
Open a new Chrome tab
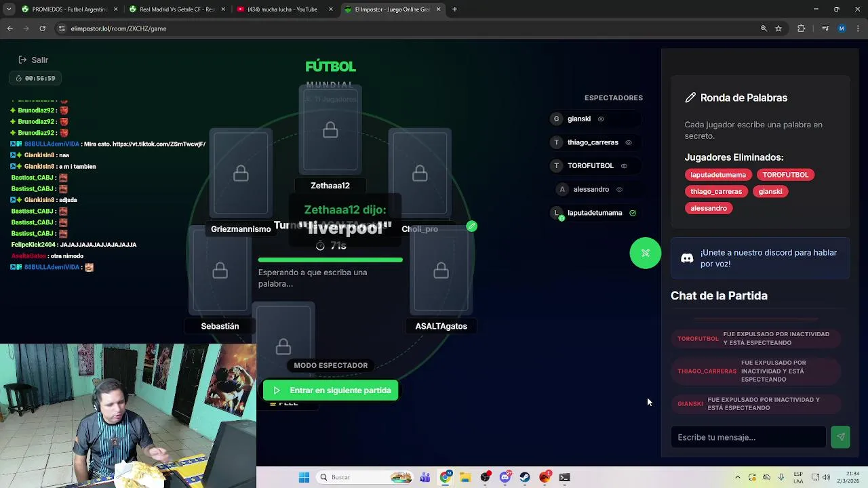click(x=454, y=9)
